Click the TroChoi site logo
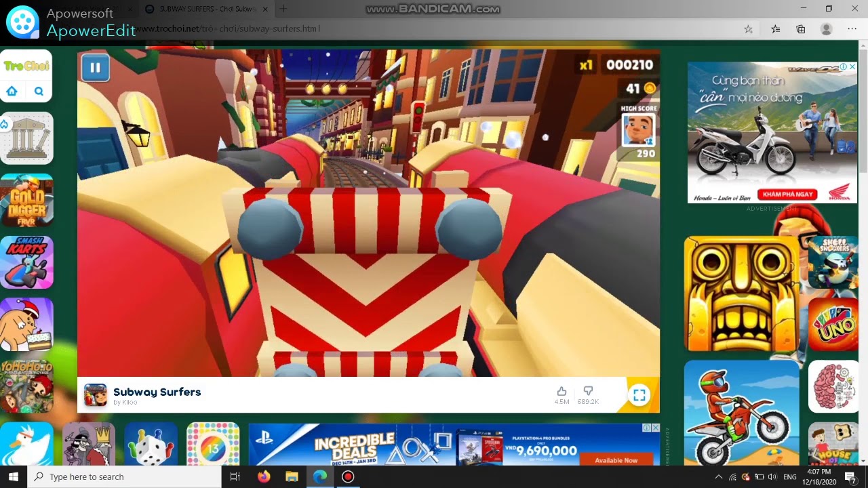The height and width of the screenshot is (488, 868). pos(26,66)
